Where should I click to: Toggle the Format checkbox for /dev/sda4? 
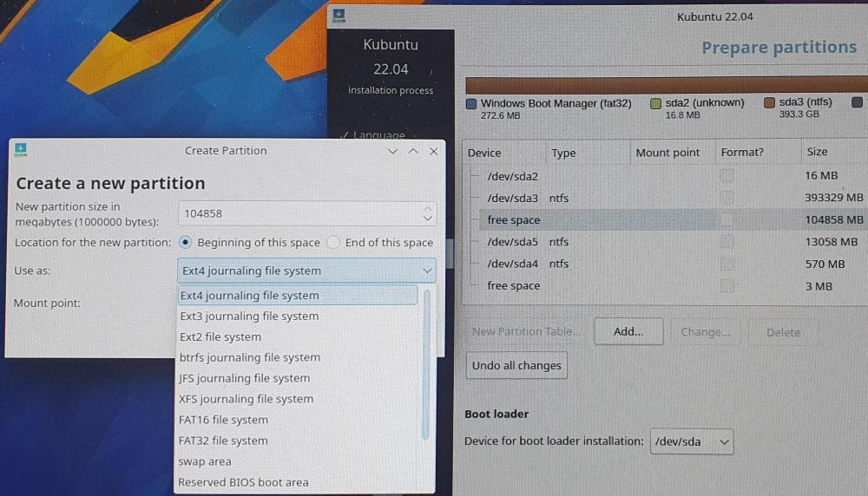pyautogui.click(x=727, y=264)
